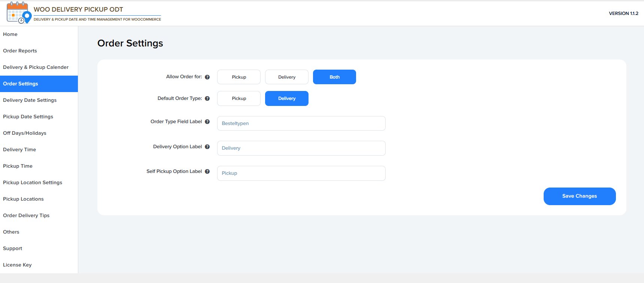Open the License Key page

click(x=17, y=265)
